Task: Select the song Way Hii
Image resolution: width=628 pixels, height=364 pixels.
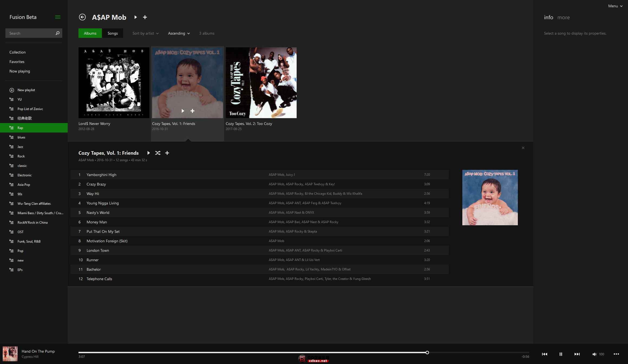Action: pos(260,194)
